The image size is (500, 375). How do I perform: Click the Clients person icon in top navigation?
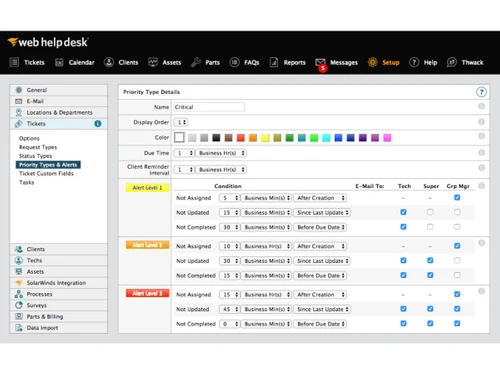point(109,62)
